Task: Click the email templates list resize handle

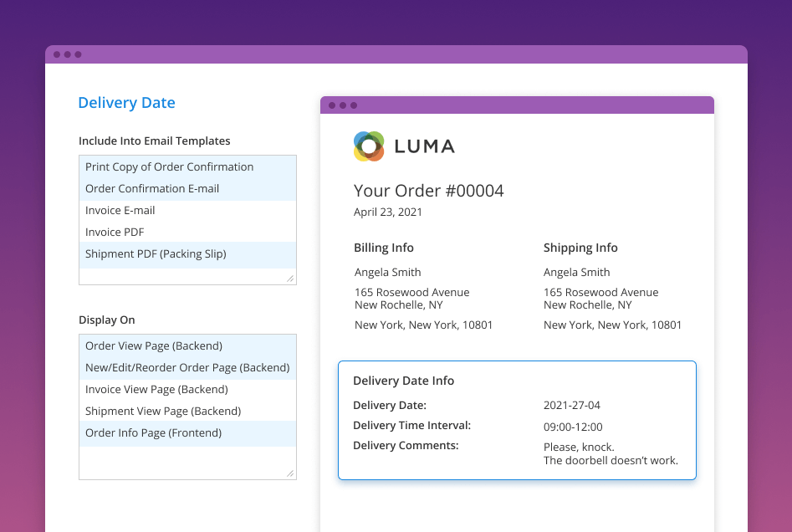Action: point(290,279)
